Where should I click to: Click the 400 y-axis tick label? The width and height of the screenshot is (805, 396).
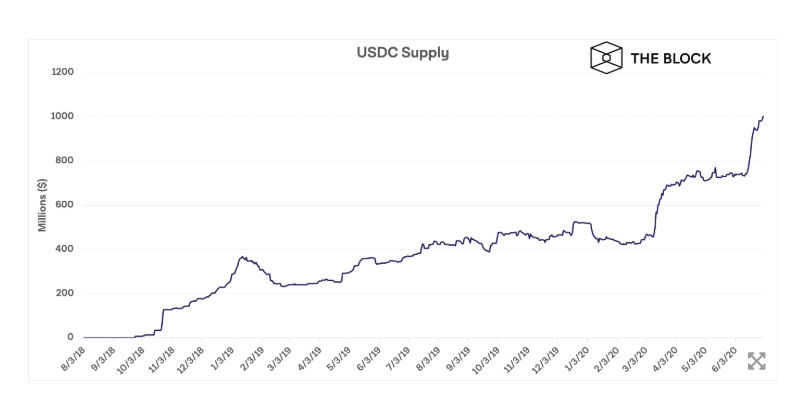65,249
